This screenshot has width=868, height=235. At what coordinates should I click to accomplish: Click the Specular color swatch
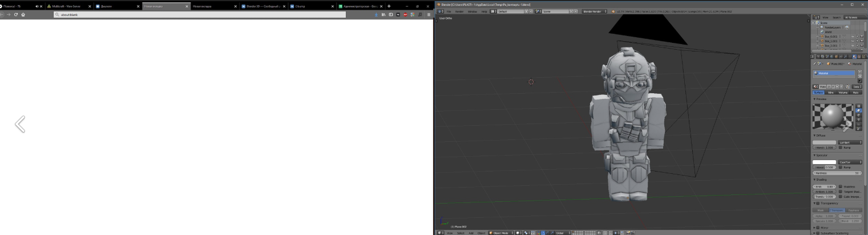824,162
